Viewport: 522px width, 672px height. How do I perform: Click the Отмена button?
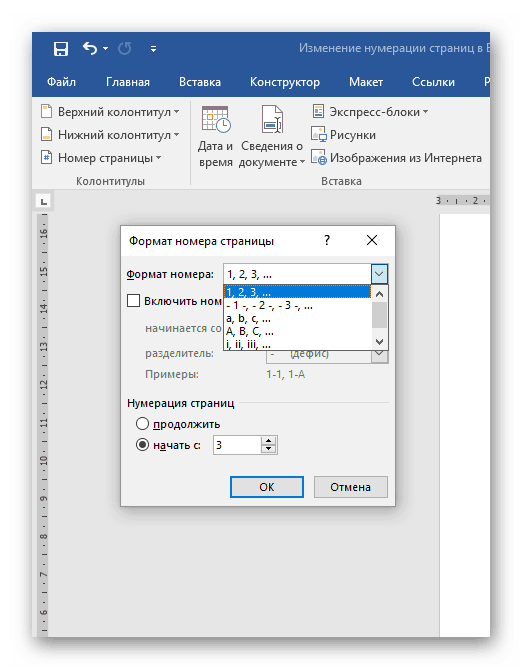pos(351,487)
